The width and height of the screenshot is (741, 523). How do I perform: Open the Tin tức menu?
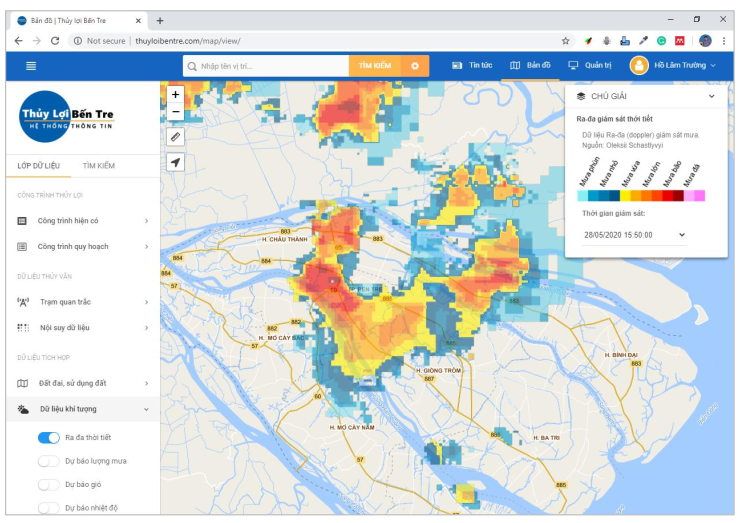472,65
